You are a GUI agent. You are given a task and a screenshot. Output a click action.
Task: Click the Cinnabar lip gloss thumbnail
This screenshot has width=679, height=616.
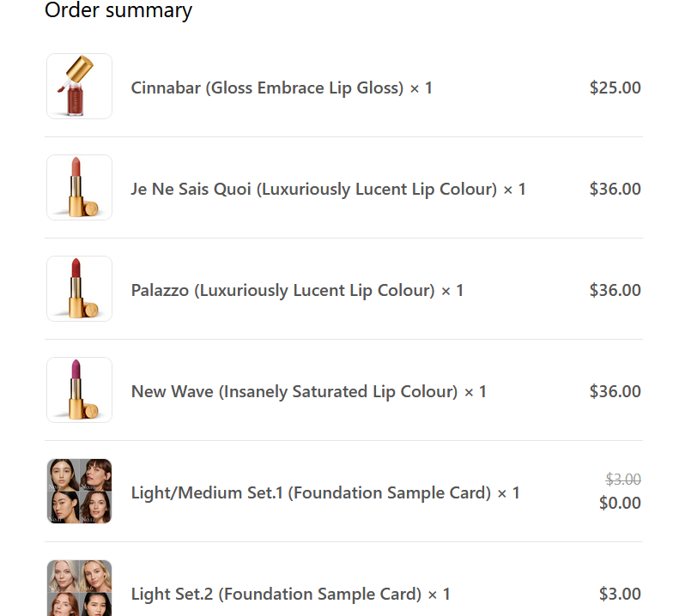tap(79, 87)
